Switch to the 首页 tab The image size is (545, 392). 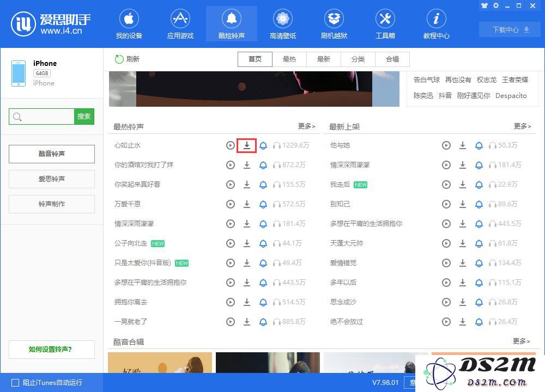pos(255,59)
